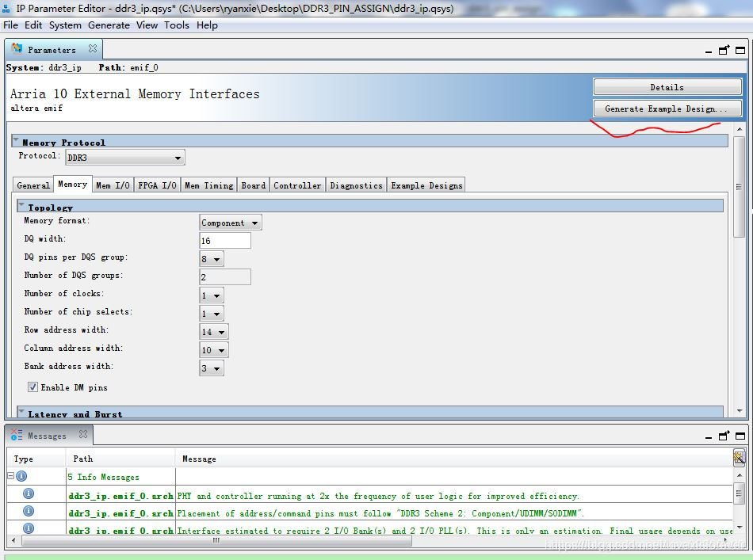Open the Memory format Component dropdown
This screenshot has height=560, width=753.
coord(231,223)
